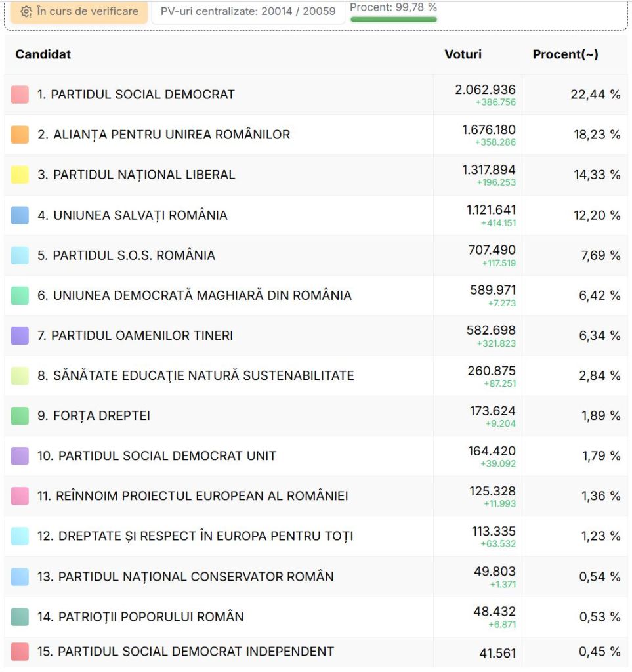The width and height of the screenshot is (632, 672).
Task: Sort results by the Voturi column header
Action: 463,54
